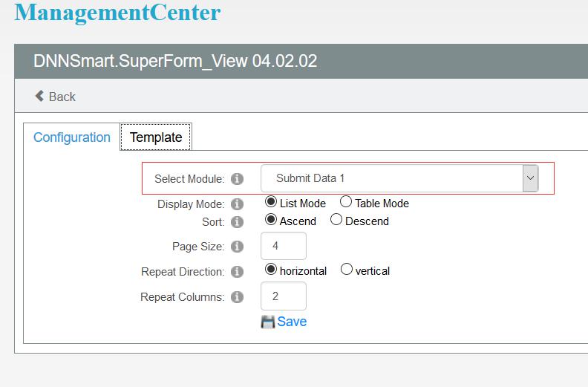Click the Save link
Screen dimensions: 588x387
coord(292,322)
